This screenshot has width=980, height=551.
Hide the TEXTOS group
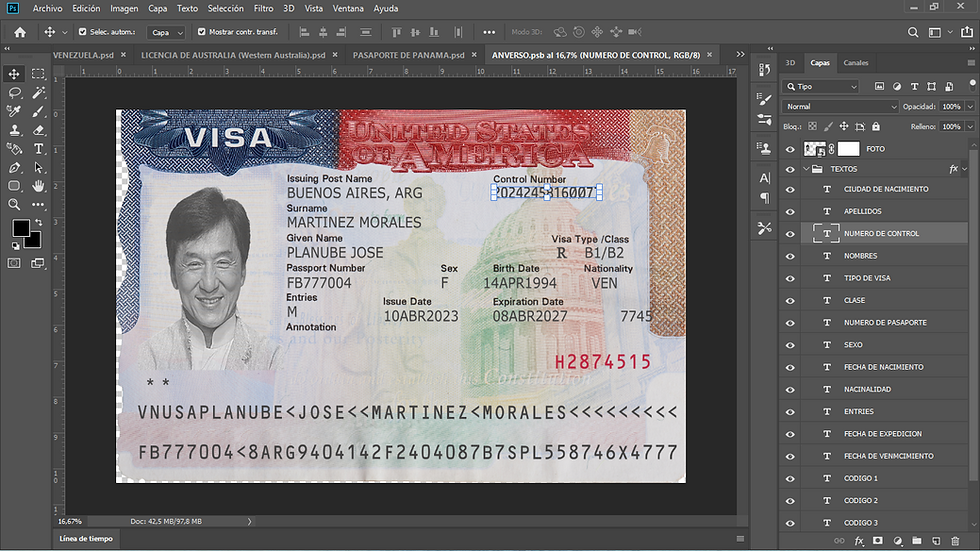(x=790, y=169)
